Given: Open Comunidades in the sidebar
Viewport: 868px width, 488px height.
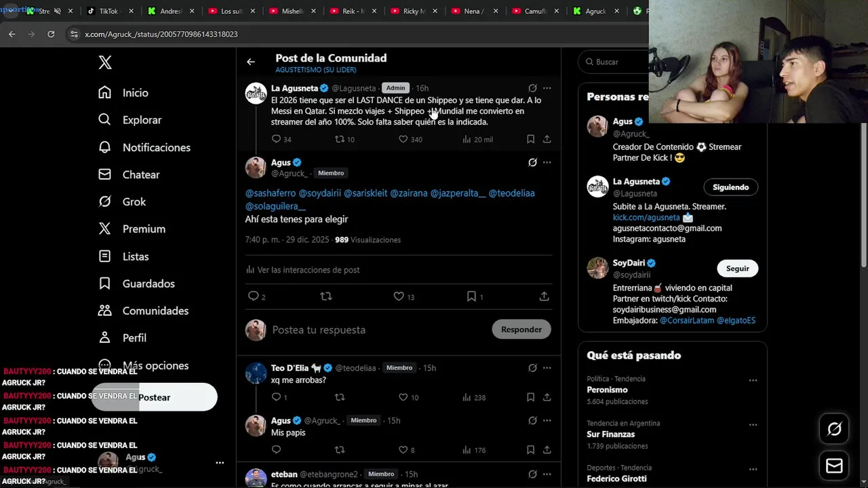Looking at the screenshot, I should pos(144,310).
